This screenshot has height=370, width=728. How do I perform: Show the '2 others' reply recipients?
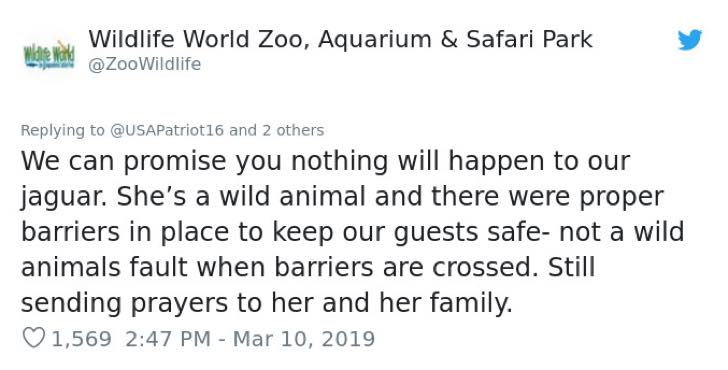[x=293, y=130]
